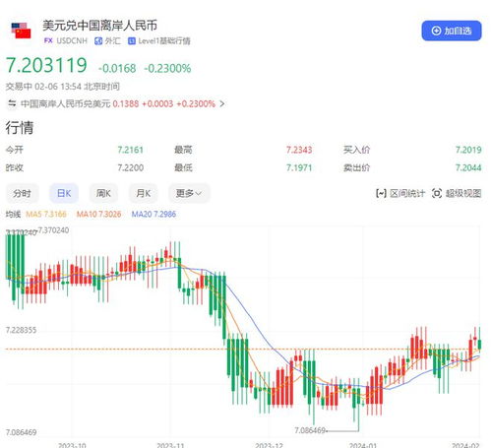Image resolution: width=492 pixels, height=448 pixels.
Task: Click the 2023-11 date axis label
Action: click(170, 445)
